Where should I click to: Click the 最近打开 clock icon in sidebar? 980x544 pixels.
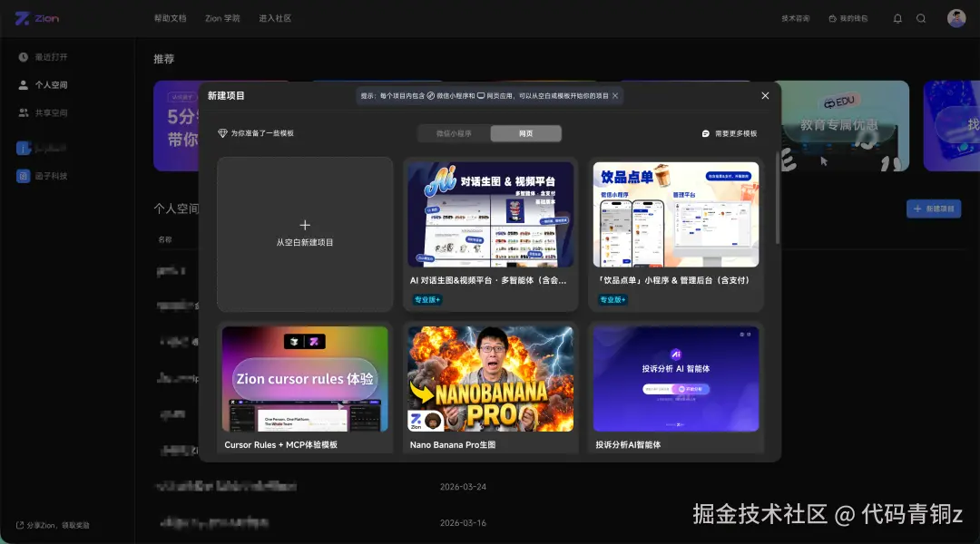coord(23,57)
